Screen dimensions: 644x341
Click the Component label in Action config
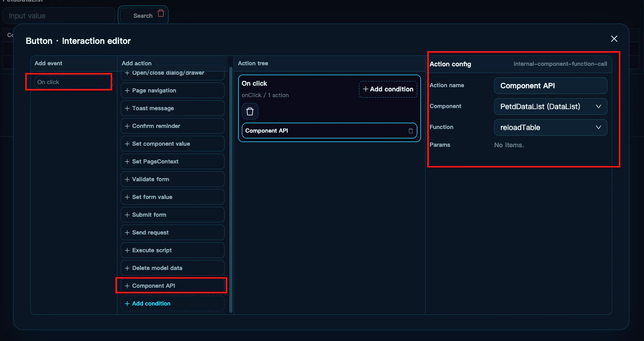click(x=446, y=106)
